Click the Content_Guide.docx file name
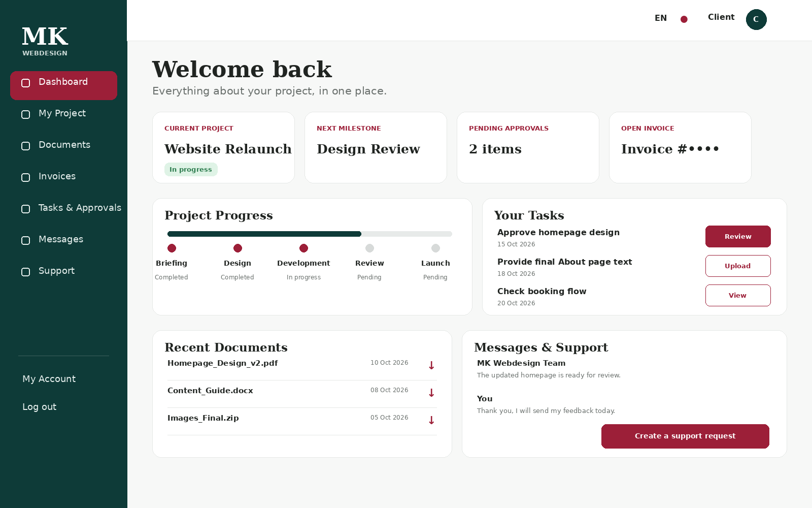812x508 pixels. tap(210, 391)
